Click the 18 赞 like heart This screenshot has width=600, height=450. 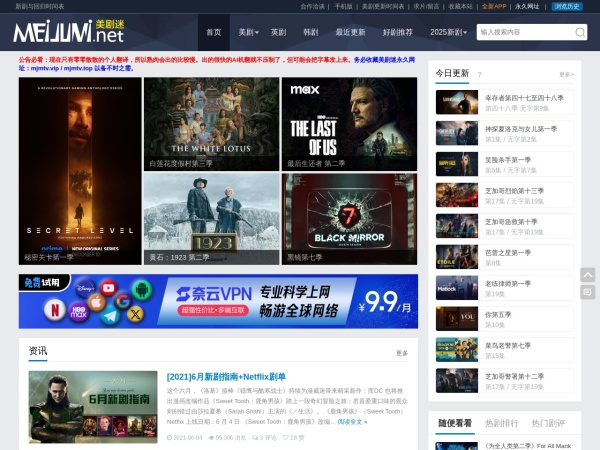tap(293, 438)
